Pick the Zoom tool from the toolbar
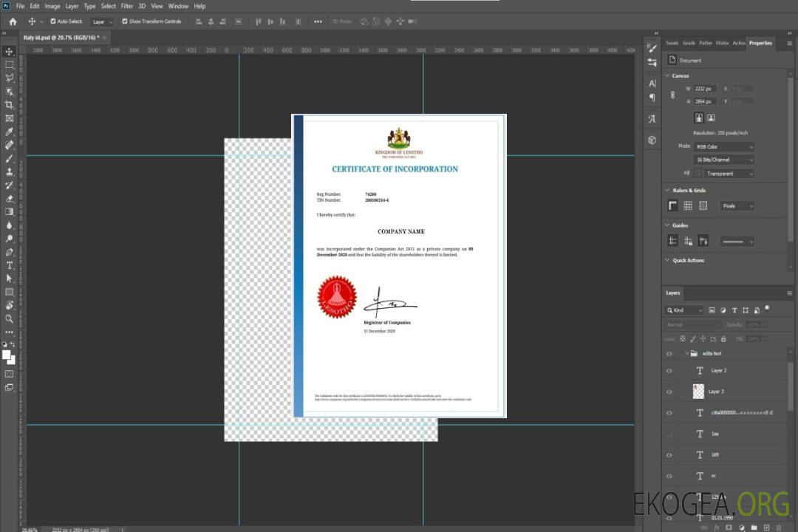This screenshot has width=798, height=532. click(10, 318)
